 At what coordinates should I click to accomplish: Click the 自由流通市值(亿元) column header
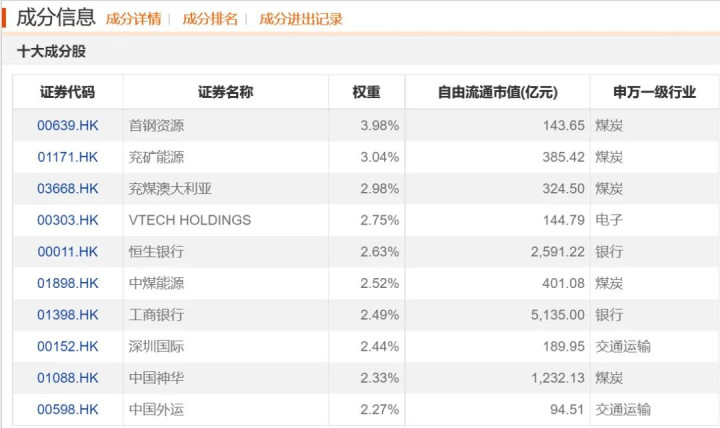[497, 93]
